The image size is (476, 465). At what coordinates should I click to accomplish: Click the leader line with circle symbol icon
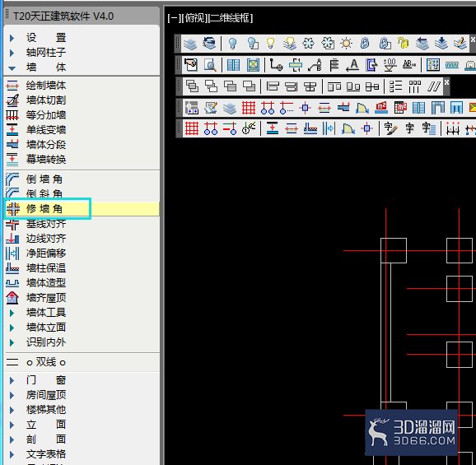(276, 65)
